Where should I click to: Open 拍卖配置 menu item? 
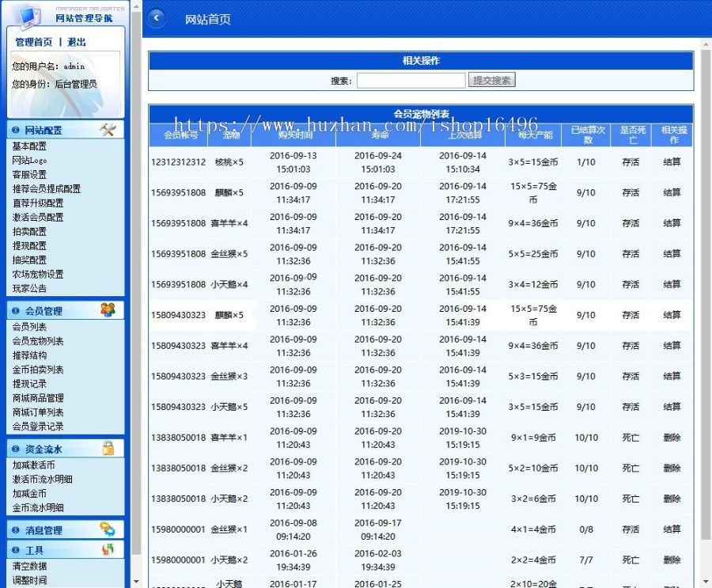tap(29, 231)
